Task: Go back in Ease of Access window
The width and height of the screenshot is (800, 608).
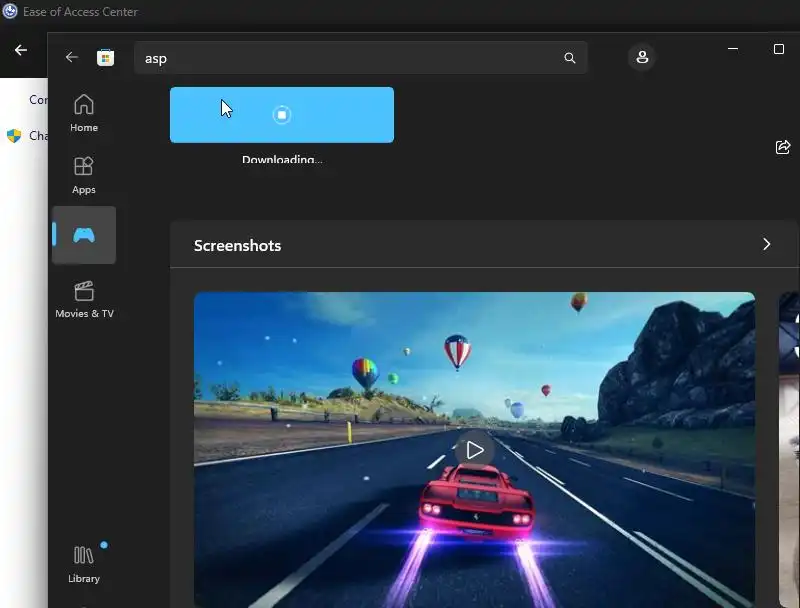Action: tap(21, 50)
